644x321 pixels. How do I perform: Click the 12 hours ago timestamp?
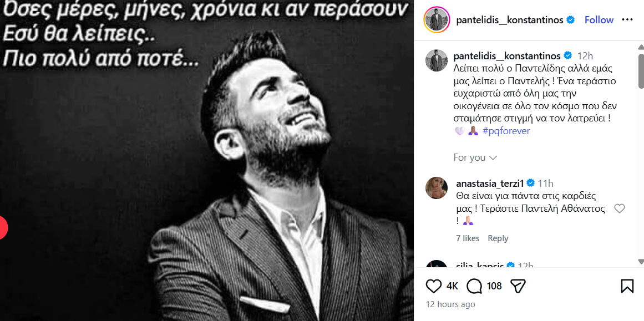450,304
